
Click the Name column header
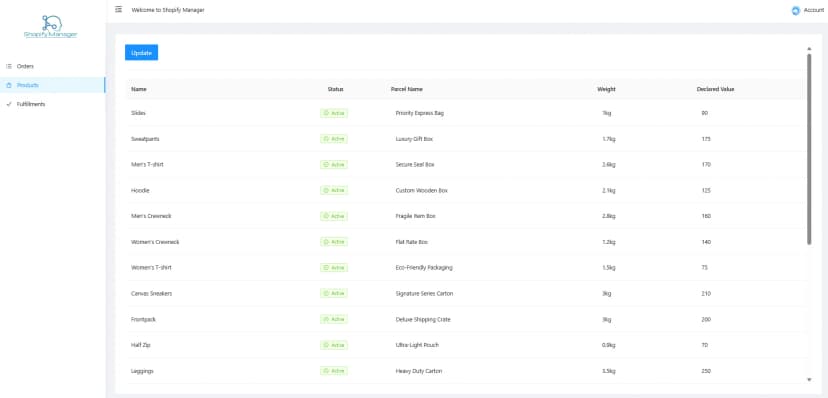(139, 89)
